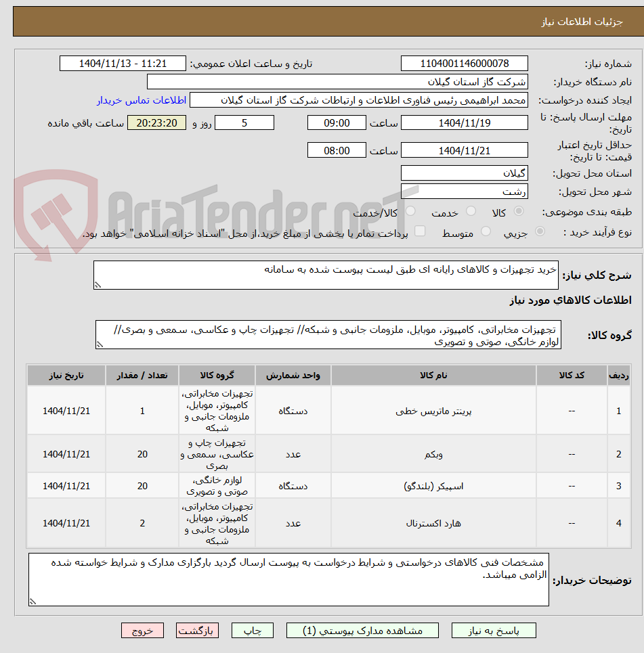This screenshot has height=653, width=644.
Task: Select the کالا/خدمت radio button
Action: tap(410, 211)
